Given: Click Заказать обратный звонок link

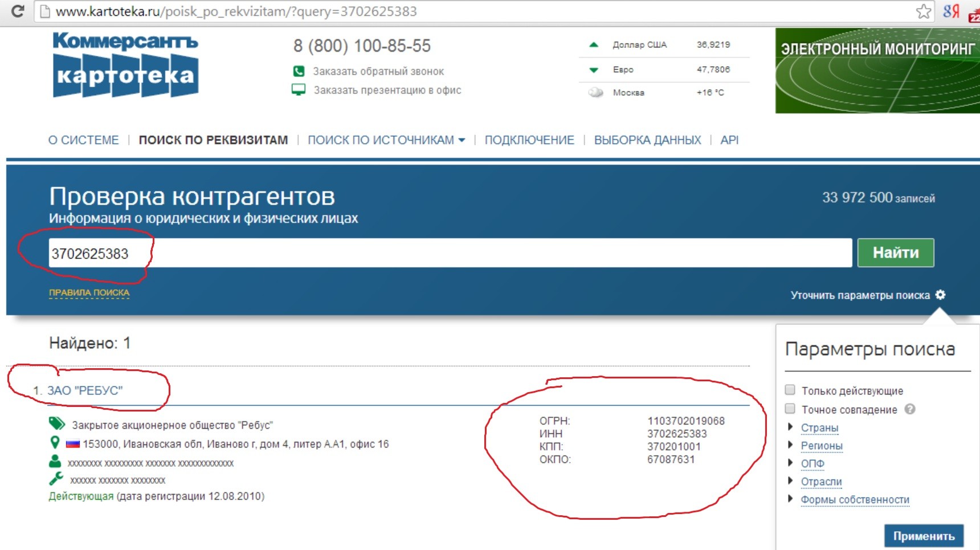Looking at the screenshot, I should coord(378,71).
